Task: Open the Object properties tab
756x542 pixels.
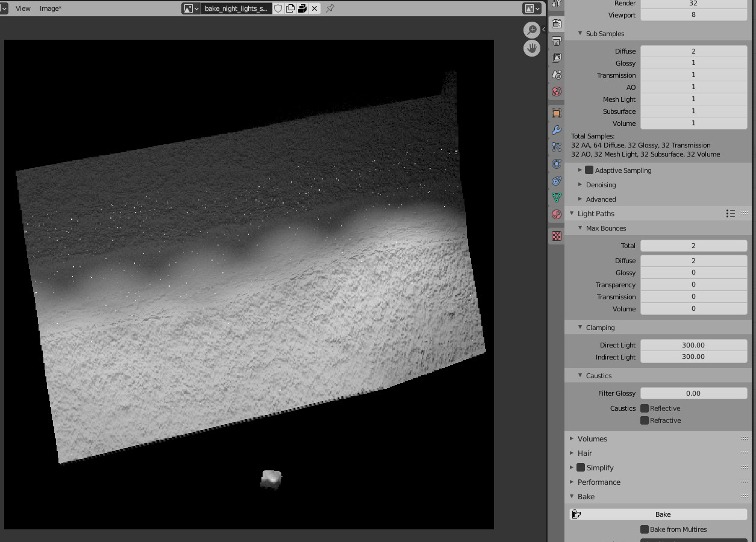Action: click(557, 113)
